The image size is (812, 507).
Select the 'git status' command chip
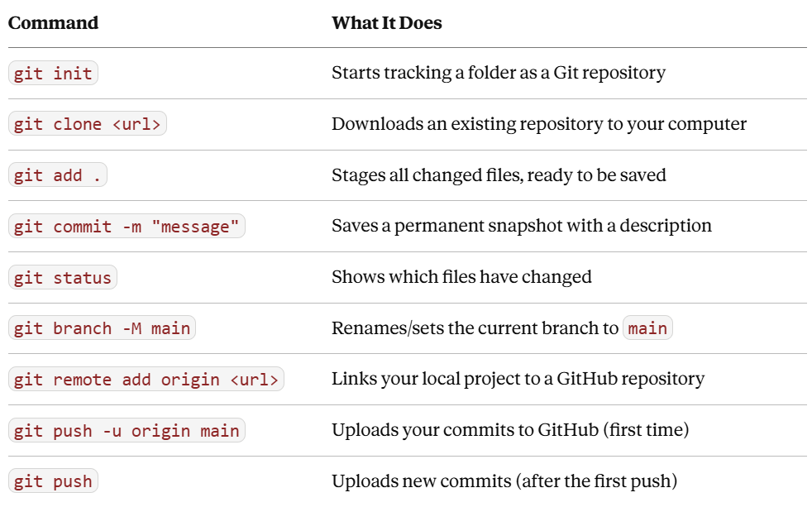pyautogui.click(x=63, y=277)
